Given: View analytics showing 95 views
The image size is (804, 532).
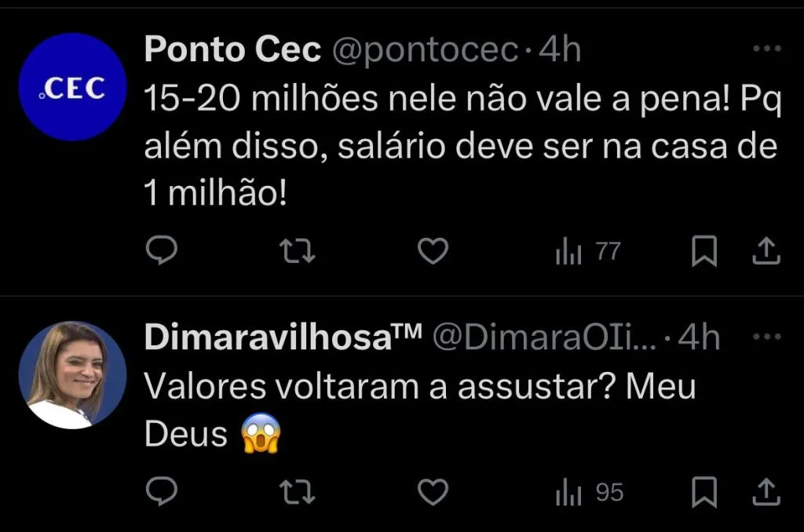Looking at the screenshot, I should [590, 494].
